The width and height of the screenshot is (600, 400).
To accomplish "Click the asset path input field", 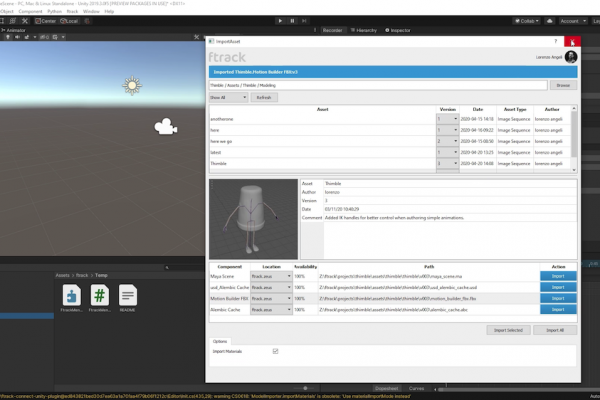I will point(378,85).
